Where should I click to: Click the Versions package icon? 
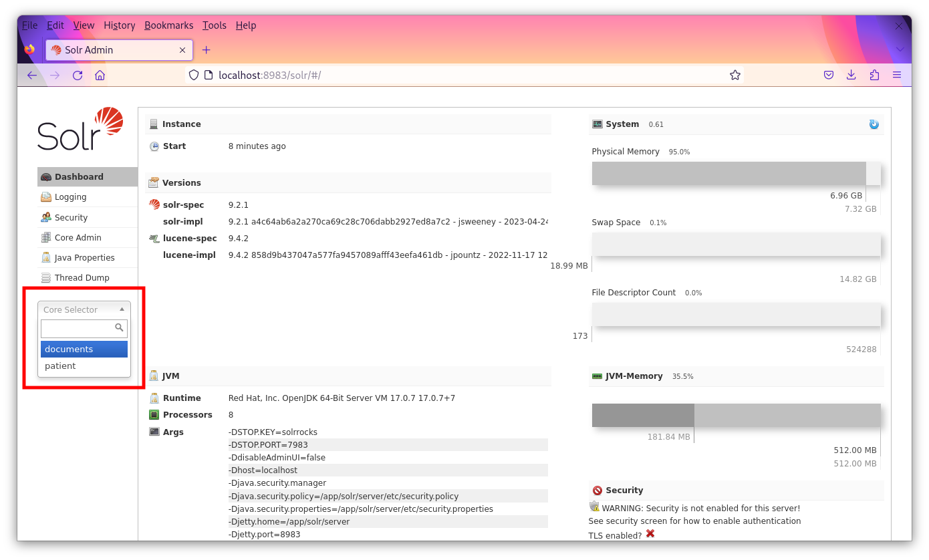coord(154,182)
